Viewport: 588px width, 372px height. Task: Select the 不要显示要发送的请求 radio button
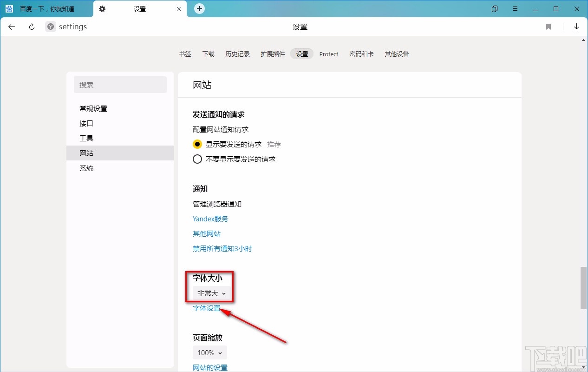(x=197, y=159)
